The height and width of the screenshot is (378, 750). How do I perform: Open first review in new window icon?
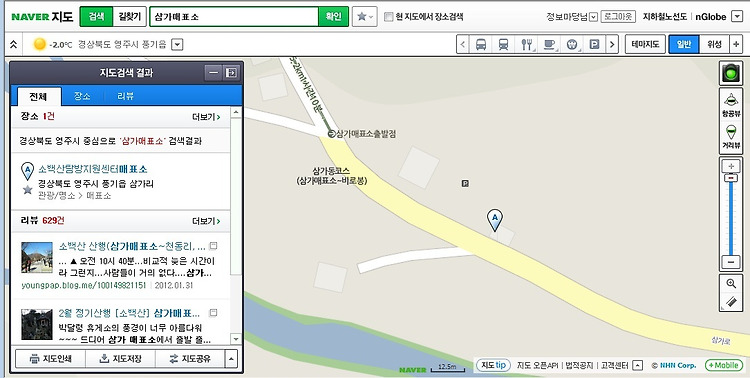(213, 246)
